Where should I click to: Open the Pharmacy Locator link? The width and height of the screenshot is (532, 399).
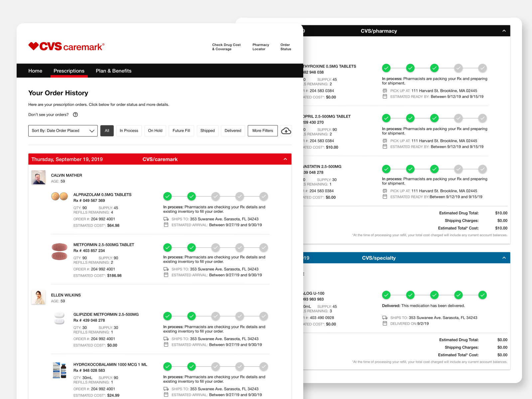pos(261,47)
